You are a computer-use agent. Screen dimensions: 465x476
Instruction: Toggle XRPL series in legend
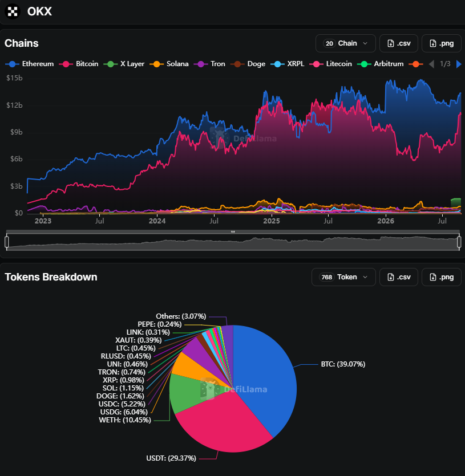click(x=288, y=64)
